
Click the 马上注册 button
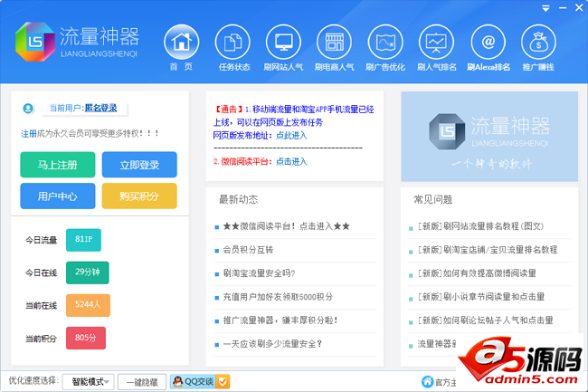(58, 165)
